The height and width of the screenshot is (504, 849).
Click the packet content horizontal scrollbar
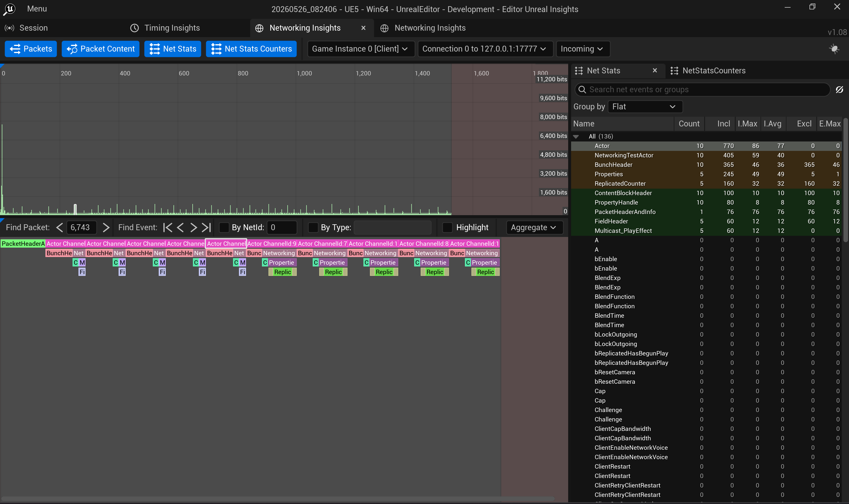278,499
